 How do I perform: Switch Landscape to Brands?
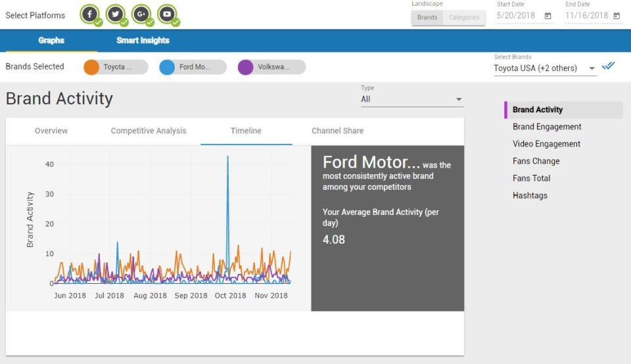pos(427,18)
